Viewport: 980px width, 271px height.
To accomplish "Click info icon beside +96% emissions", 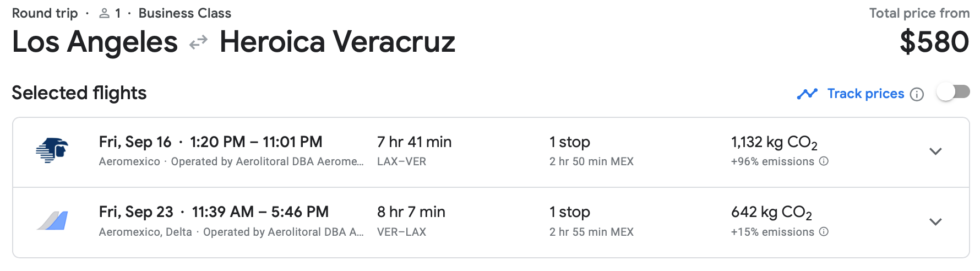I will tap(824, 161).
